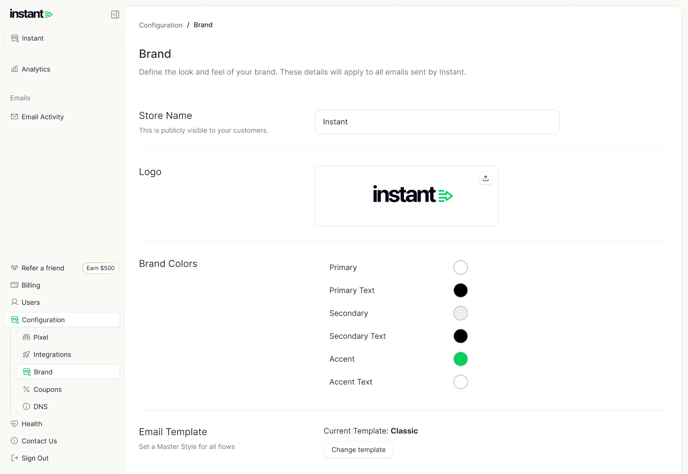Click the Billing card icon

click(x=14, y=285)
